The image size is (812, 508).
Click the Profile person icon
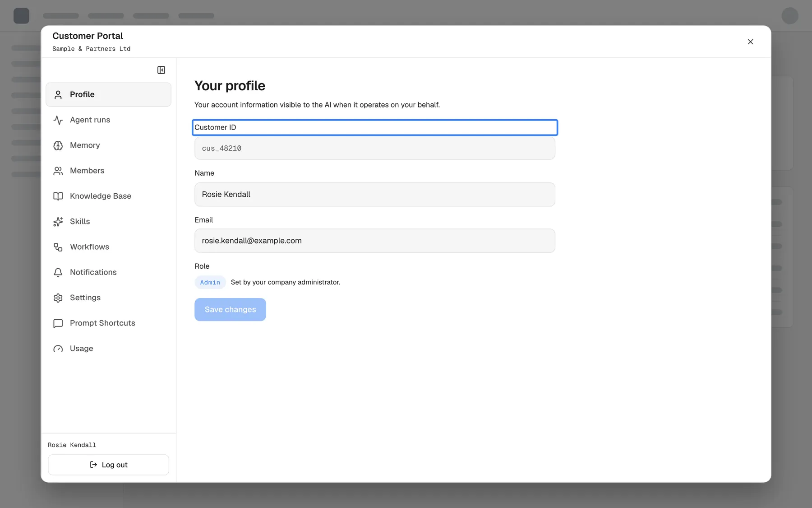point(58,95)
